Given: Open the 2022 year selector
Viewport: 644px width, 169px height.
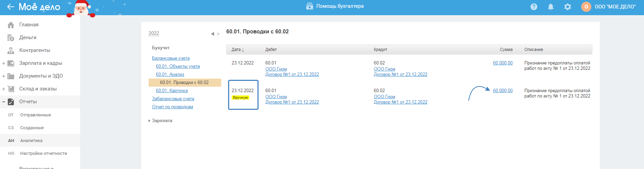Looking at the screenshot, I should pyautogui.click(x=154, y=33).
